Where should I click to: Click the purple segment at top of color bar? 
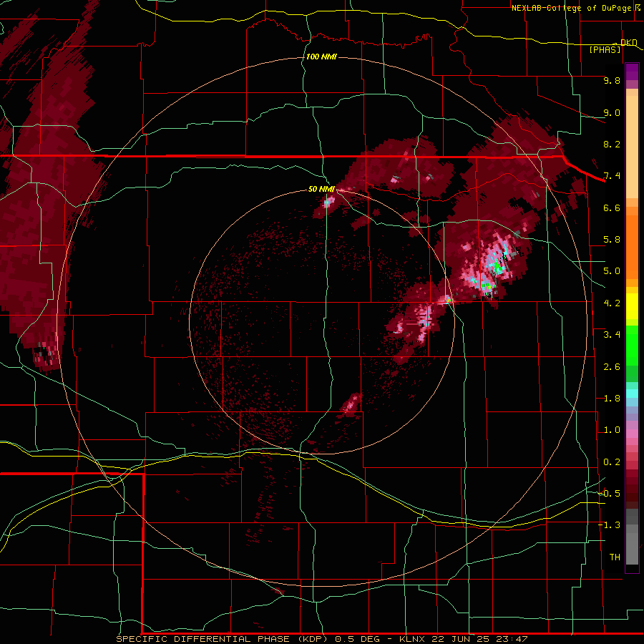[x=632, y=72]
